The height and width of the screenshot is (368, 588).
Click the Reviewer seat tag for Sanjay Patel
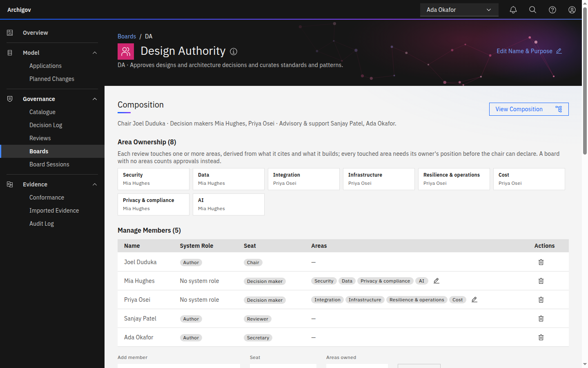(x=258, y=319)
